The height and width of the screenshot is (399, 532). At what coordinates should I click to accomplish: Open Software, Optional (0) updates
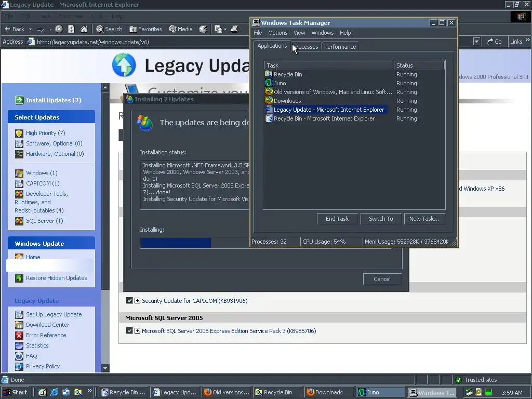(x=54, y=143)
